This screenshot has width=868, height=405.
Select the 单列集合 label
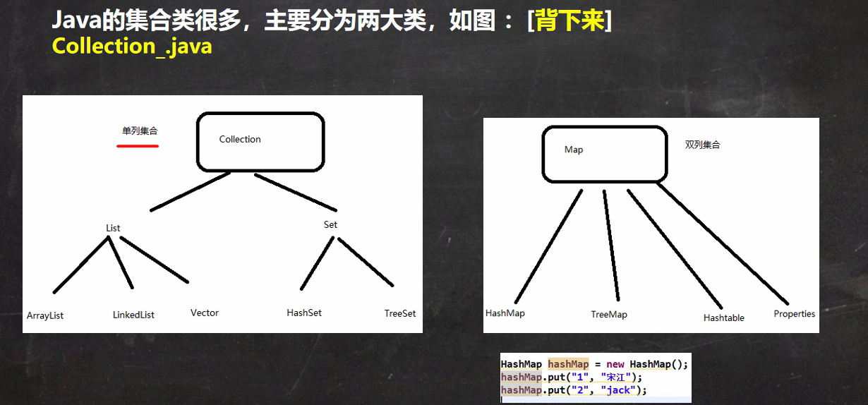140,131
